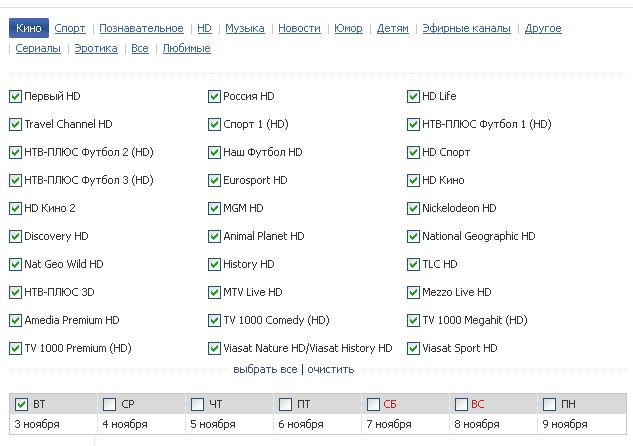Disable the Eurosport HD channel
The height and width of the screenshot is (446, 633).
(214, 181)
